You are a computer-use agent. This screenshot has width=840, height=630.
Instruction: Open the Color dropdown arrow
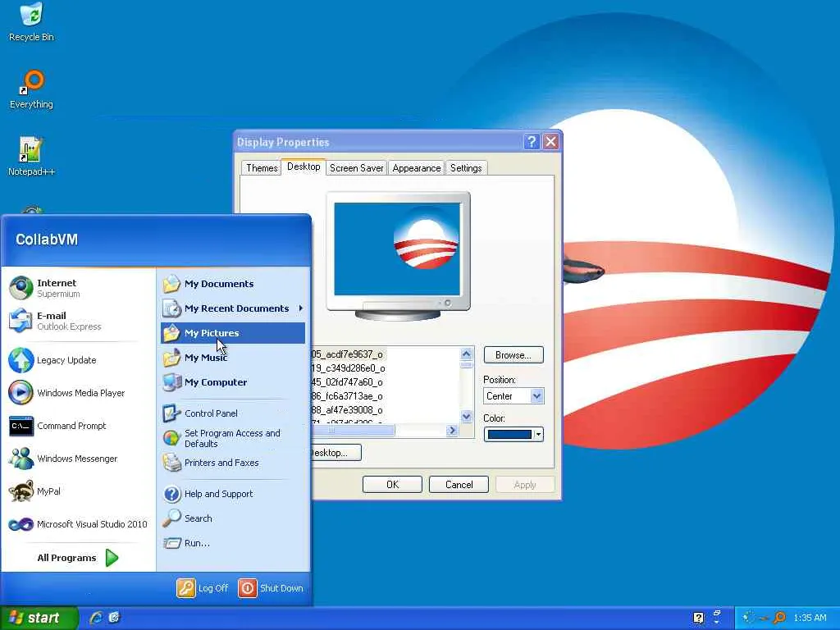coord(538,435)
